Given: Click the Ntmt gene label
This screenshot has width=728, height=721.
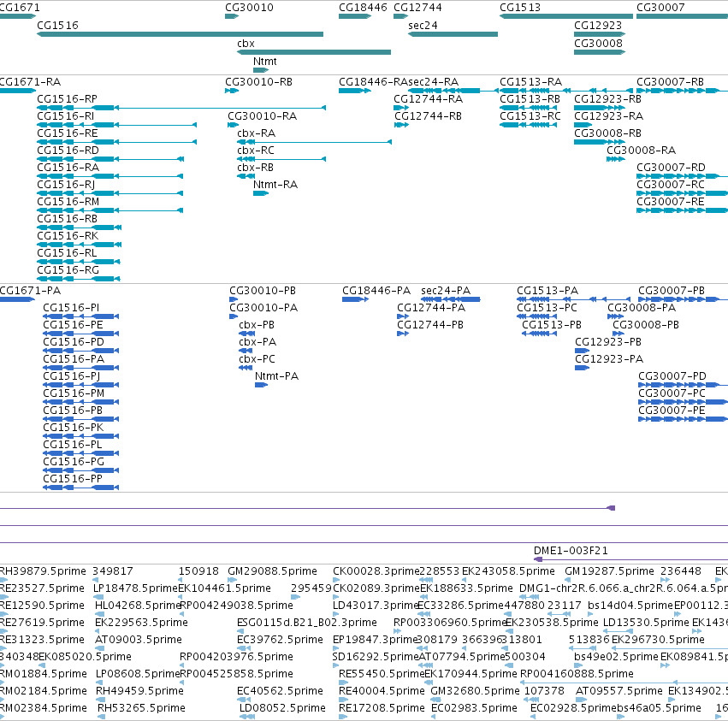Looking at the screenshot, I should coord(264,62).
